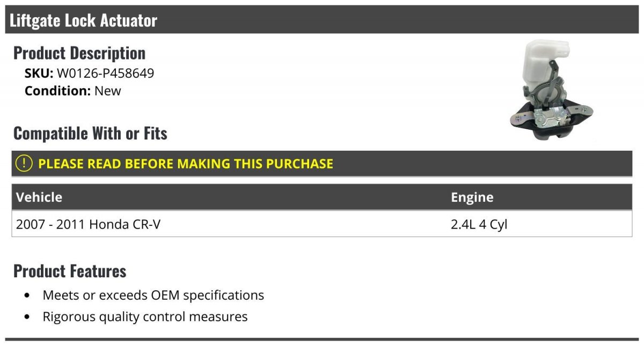Click the SKU W0126-P458649 text
The width and height of the screenshot is (644, 346).
89,73
